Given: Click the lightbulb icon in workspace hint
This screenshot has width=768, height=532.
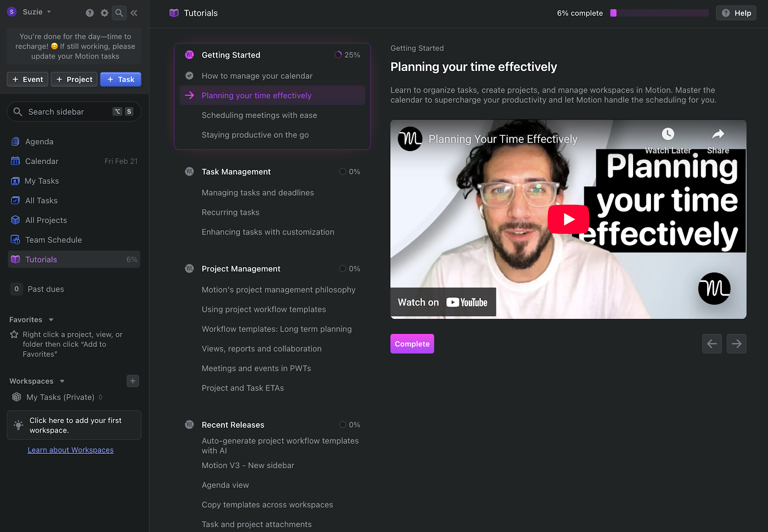Looking at the screenshot, I should coord(18,425).
